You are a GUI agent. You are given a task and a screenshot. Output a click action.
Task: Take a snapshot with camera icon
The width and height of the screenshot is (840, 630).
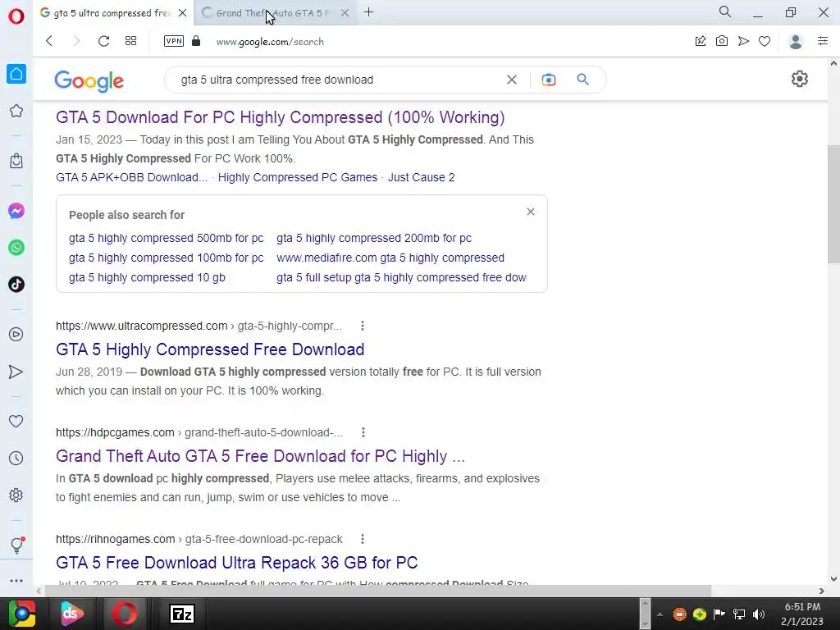[x=722, y=41]
